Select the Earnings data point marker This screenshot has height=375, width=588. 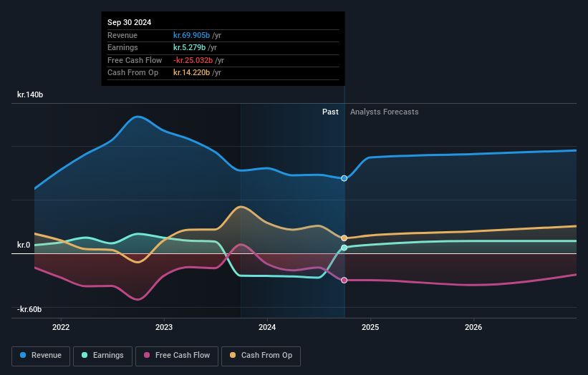point(344,248)
